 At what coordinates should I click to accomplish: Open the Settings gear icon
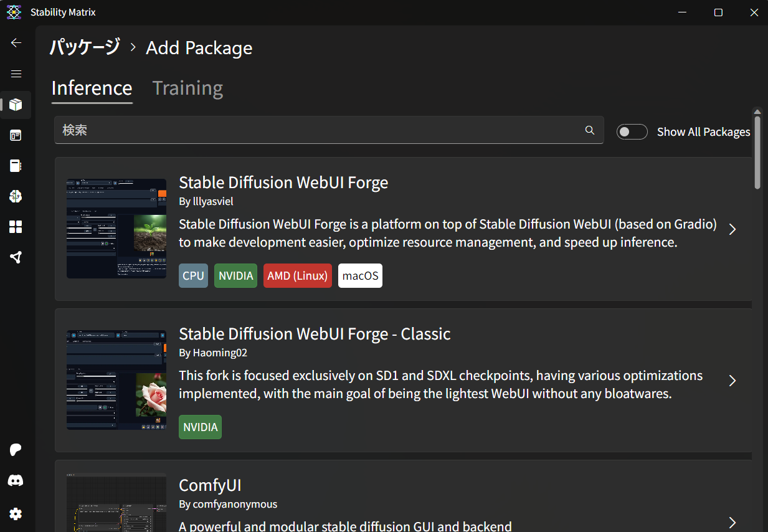pos(16,514)
